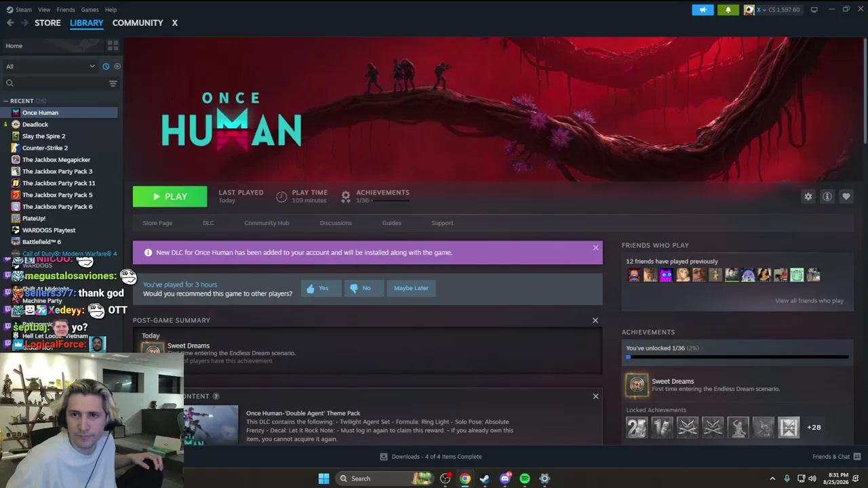
Task: Click the green PLAY button
Action: 170,197
